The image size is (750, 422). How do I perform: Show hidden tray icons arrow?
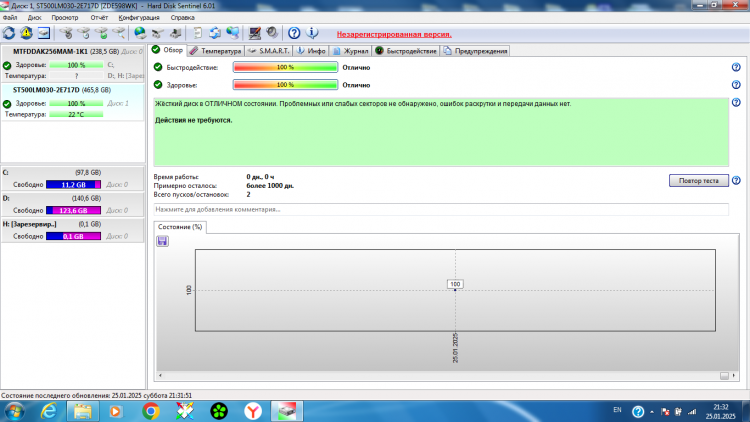point(651,412)
